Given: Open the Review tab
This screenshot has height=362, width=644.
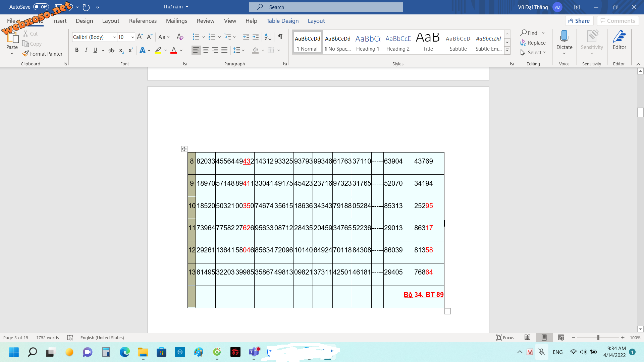Looking at the screenshot, I should click(206, 21).
